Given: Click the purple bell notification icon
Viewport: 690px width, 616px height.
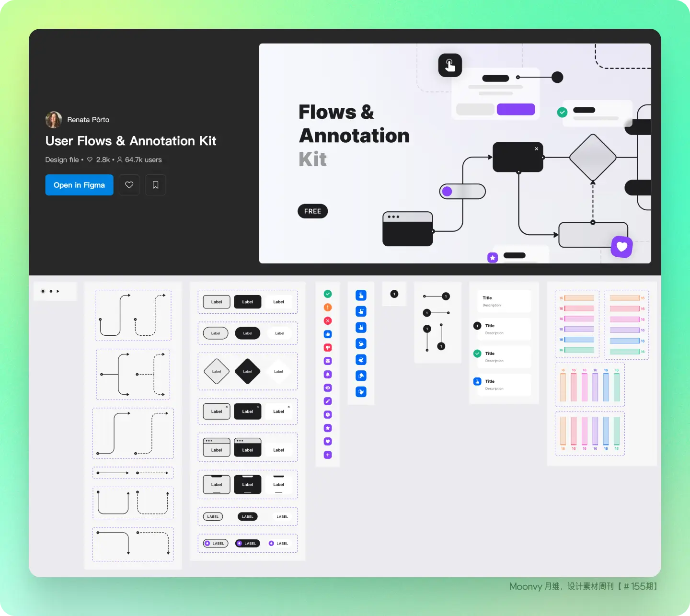Looking at the screenshot, I should click(328, 375).
